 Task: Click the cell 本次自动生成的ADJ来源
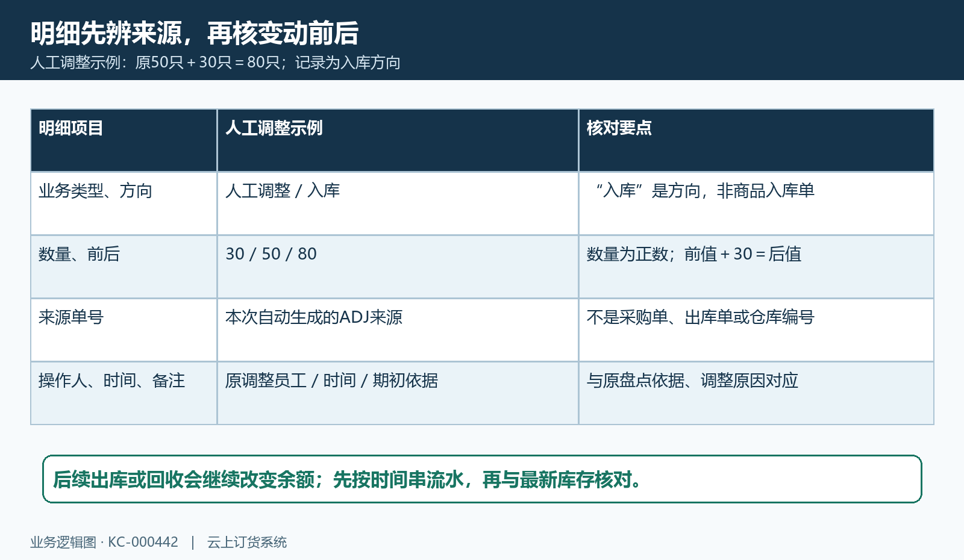coord(398,330)
